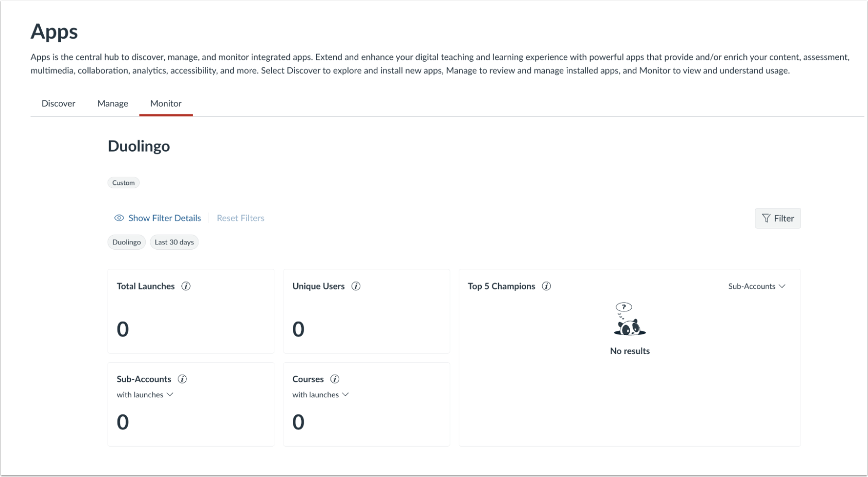Click Show Filter Details
Screen dimensions: 868x477
click(x=164, y=218)
